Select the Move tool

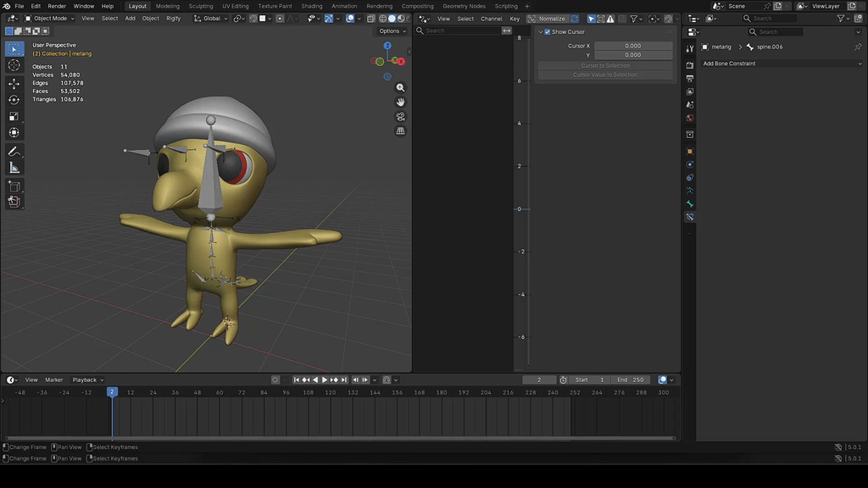point(14,84)
